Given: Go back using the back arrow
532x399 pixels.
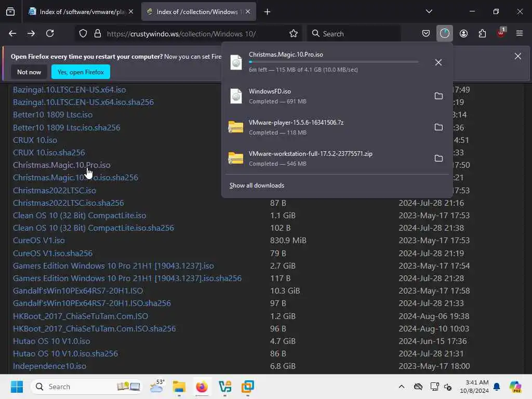Looking at the screenshot, I should (12, 33).
